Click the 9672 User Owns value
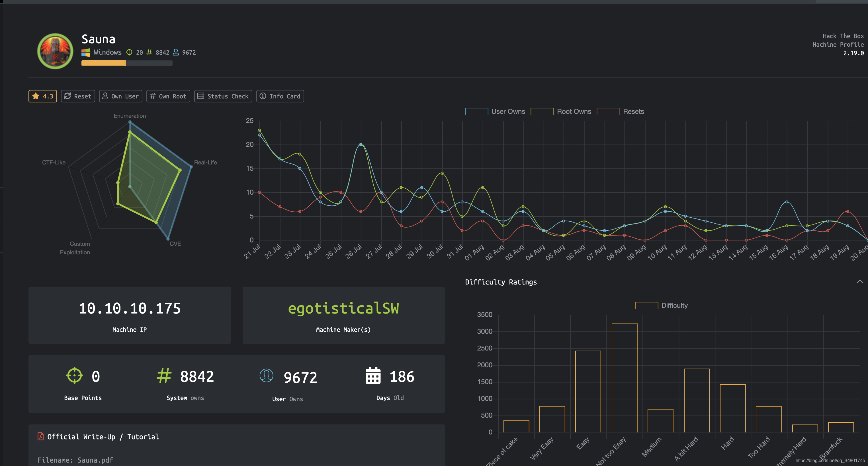This screenshot has height=466, width=868. pyautogui.click(x=300, y=378)
